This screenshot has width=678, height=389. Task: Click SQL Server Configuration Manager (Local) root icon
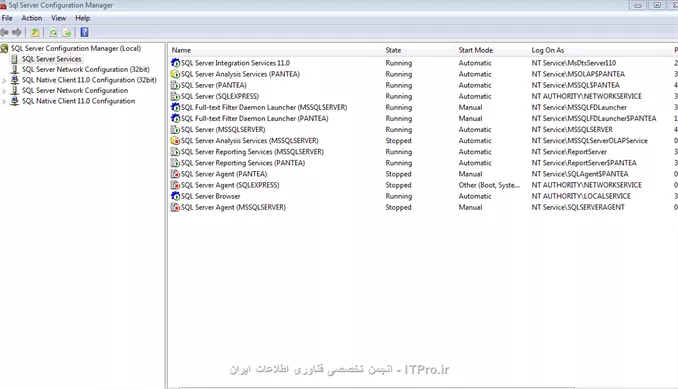coord(4,48)
